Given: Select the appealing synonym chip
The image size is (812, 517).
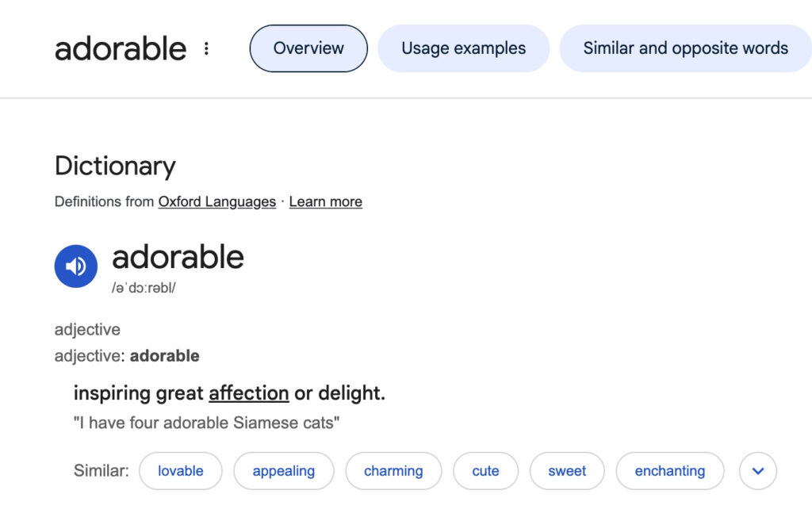Looking at the screenshot, I should [x=284, y=471].
